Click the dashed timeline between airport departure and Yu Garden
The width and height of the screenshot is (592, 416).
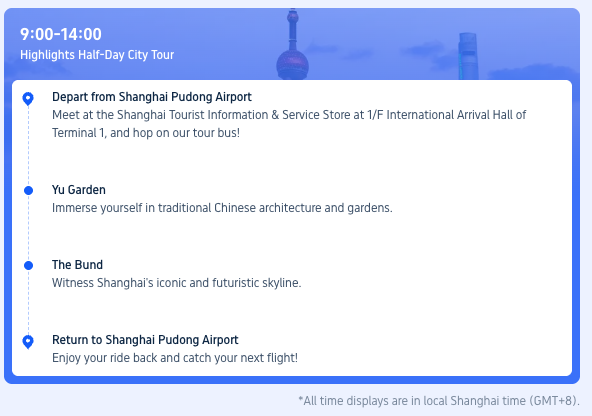tap(28, 146)
